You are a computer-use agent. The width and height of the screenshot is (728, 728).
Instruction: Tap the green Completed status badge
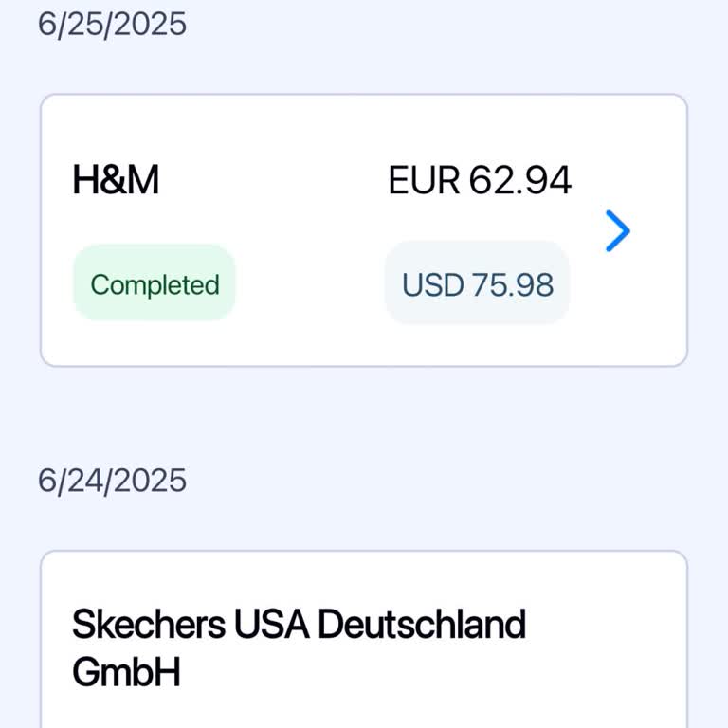[155, 284]
